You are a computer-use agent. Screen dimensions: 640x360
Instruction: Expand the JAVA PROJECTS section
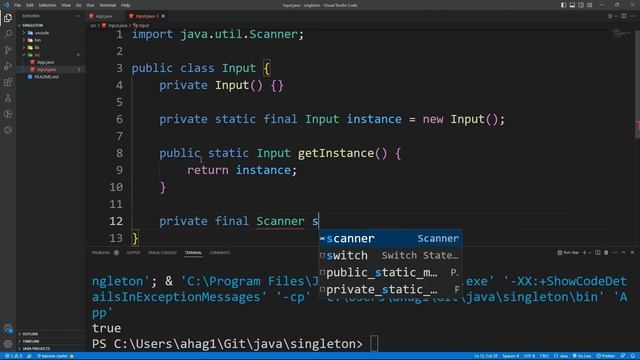point(51,349)
